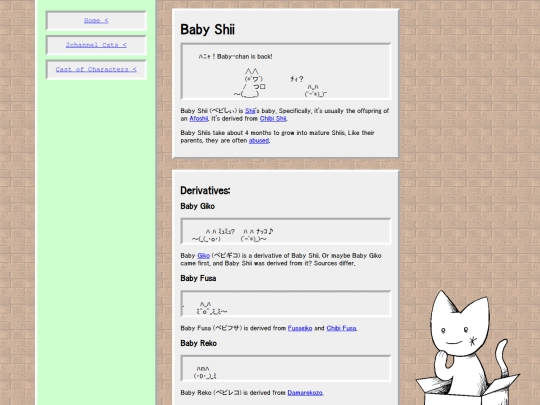Follow the Shii link in the description
Viewport: 540px width, 405px height.
(x=250, y=111)
